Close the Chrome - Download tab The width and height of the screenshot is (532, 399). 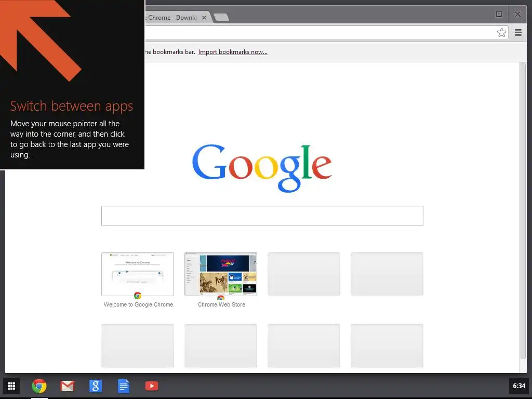pos(204,18)
